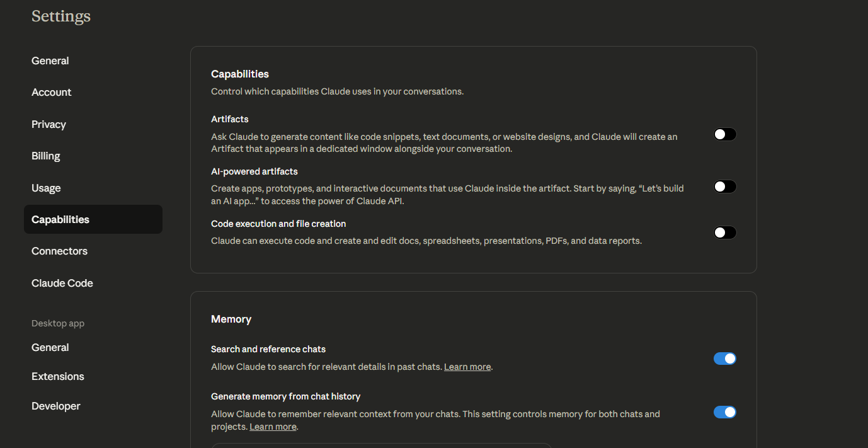Open General under Desktop app
This screenshot has width=868, height=448.
coord(50,347)
